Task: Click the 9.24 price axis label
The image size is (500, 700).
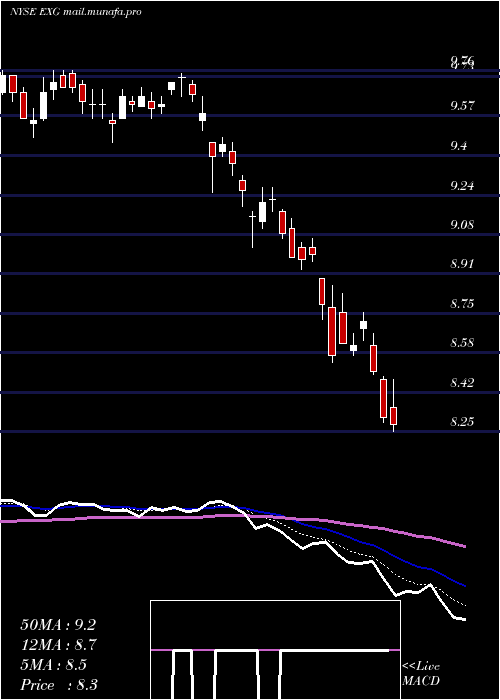Action: coord(462,185)
